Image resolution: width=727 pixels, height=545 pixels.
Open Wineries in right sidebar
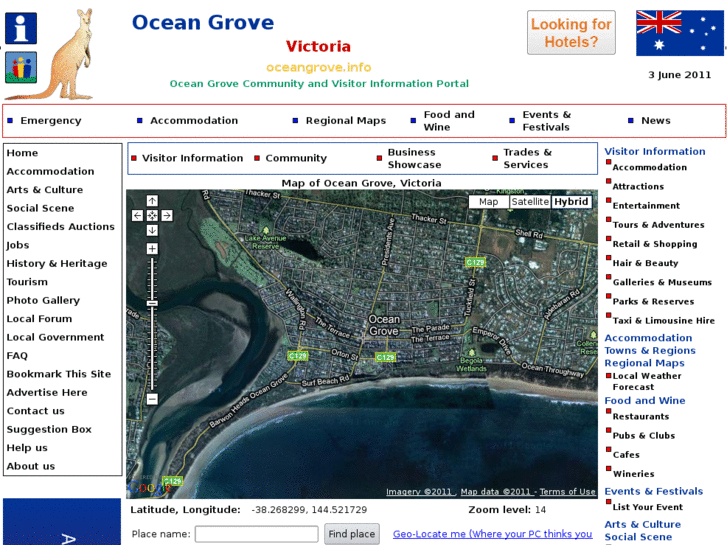pyautogui.click(x=633, y=474)
